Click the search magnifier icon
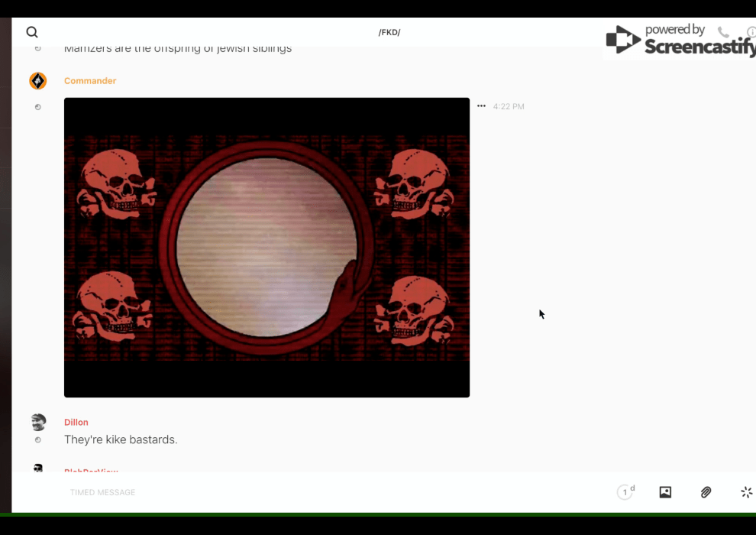 pos(32,32)
